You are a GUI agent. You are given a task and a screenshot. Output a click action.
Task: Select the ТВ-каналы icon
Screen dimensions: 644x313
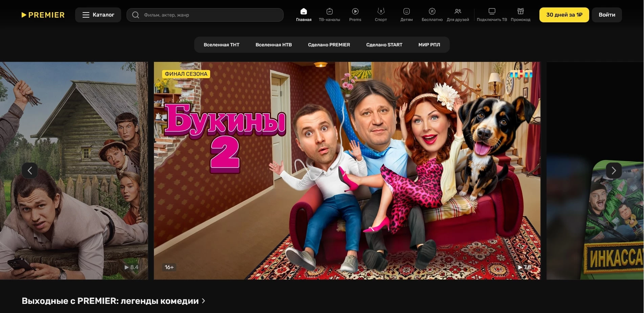pyautogui.click(x=329, y=11)
